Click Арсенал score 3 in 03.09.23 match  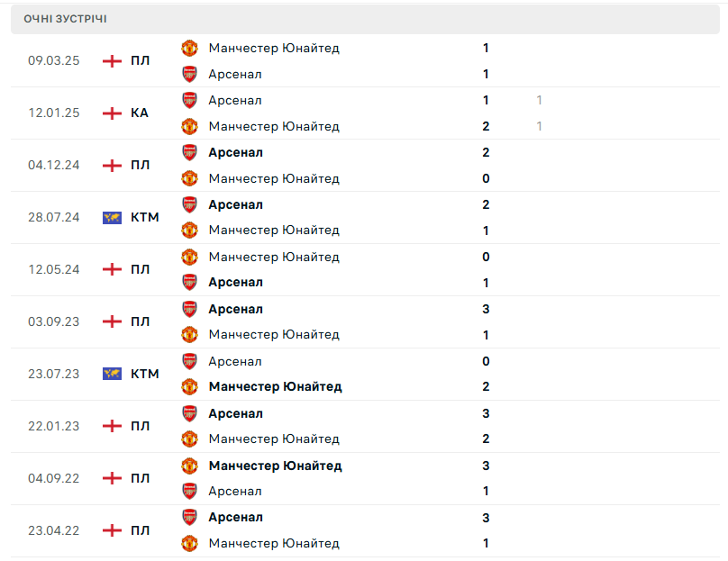(x=486, y=309)
